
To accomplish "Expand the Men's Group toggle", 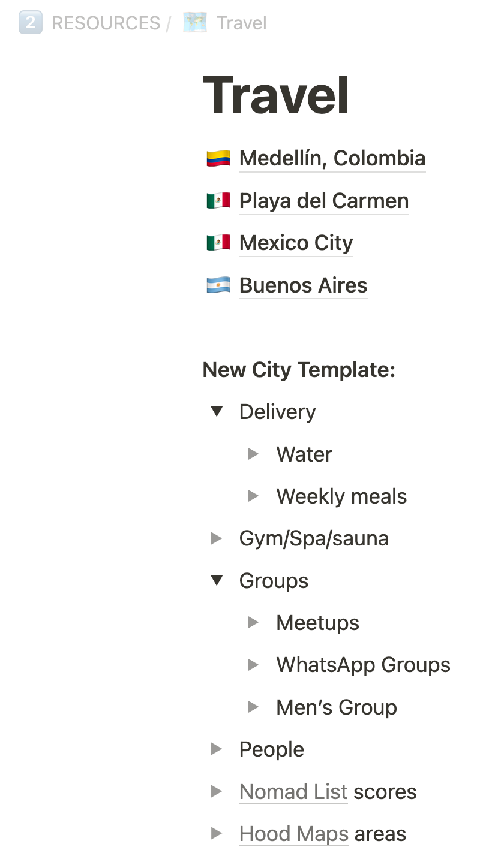I will point(253,707).
